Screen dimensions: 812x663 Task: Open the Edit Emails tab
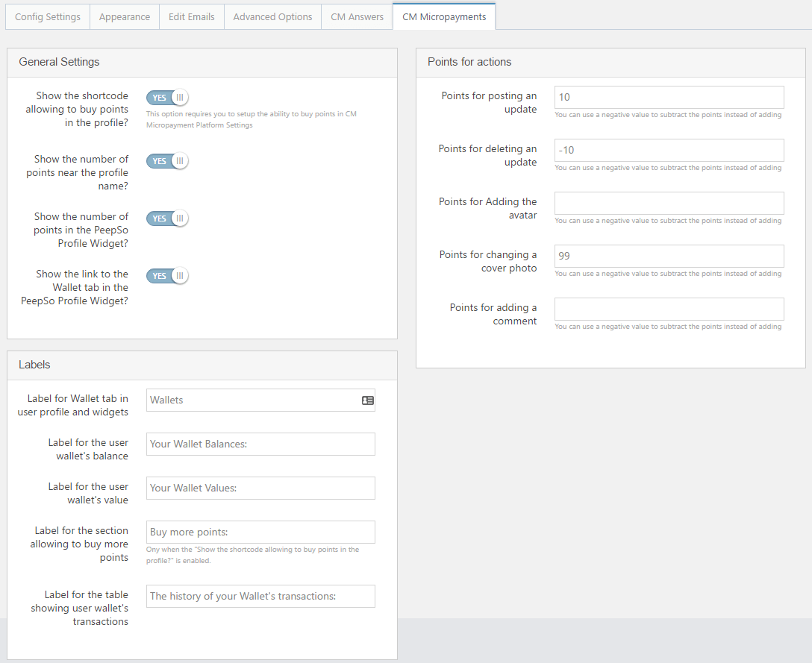tap(191, 16)
